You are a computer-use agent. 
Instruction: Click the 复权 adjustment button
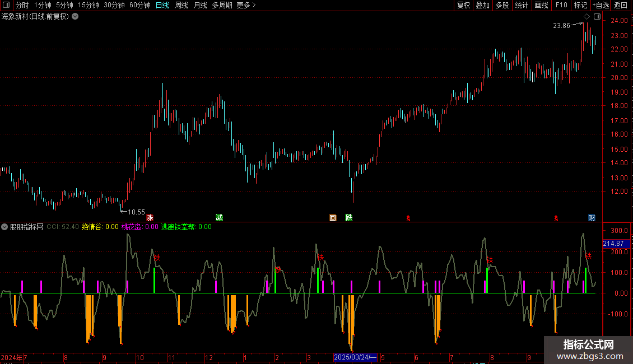463,5
